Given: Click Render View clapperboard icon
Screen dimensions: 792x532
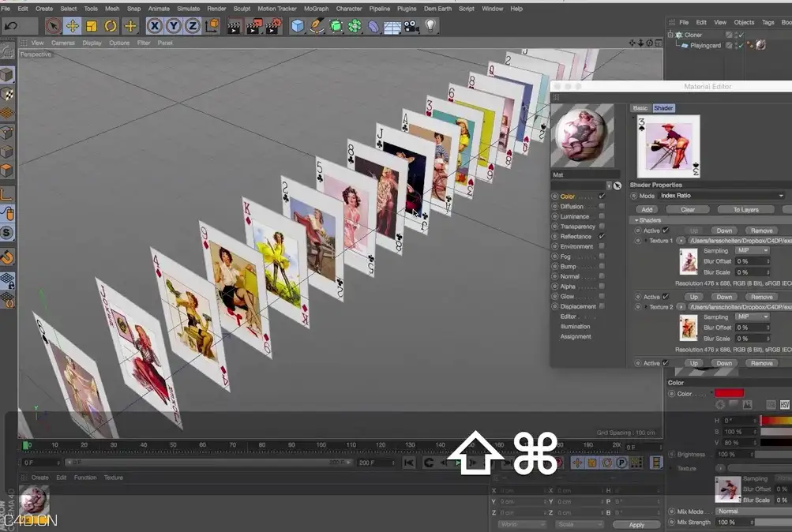Looking at the screenshot, I should [x=234, y=26].
